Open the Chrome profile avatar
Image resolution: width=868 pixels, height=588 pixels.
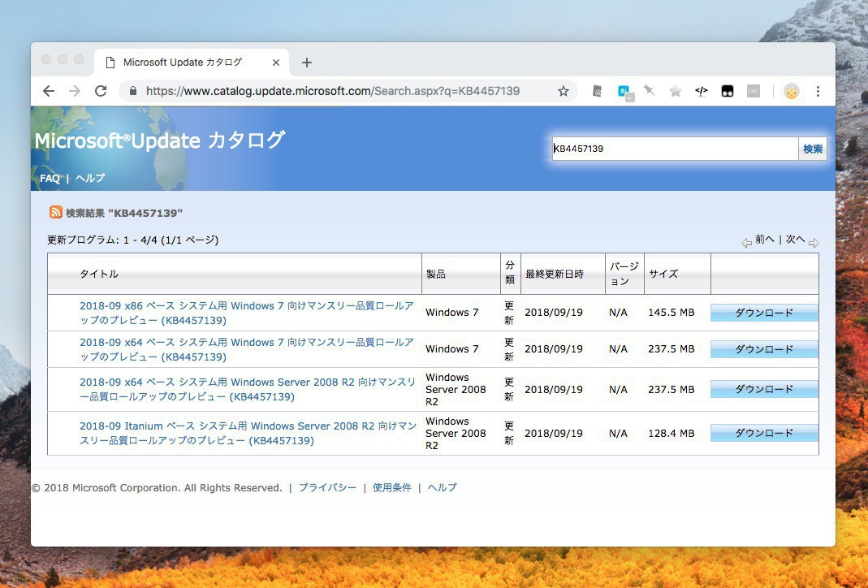pos(791,91)
